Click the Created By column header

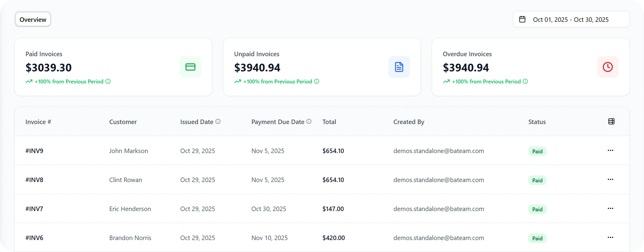point(409,122)
